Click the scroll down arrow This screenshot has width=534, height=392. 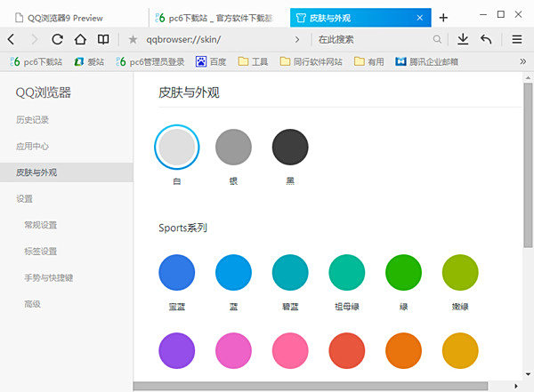tap(528, 374)
